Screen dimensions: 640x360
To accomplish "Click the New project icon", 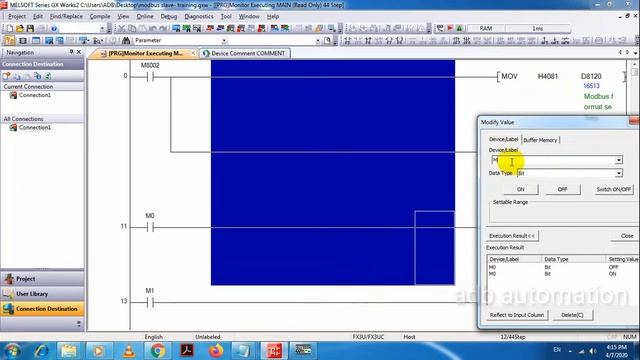I will [x=9, y=29].
